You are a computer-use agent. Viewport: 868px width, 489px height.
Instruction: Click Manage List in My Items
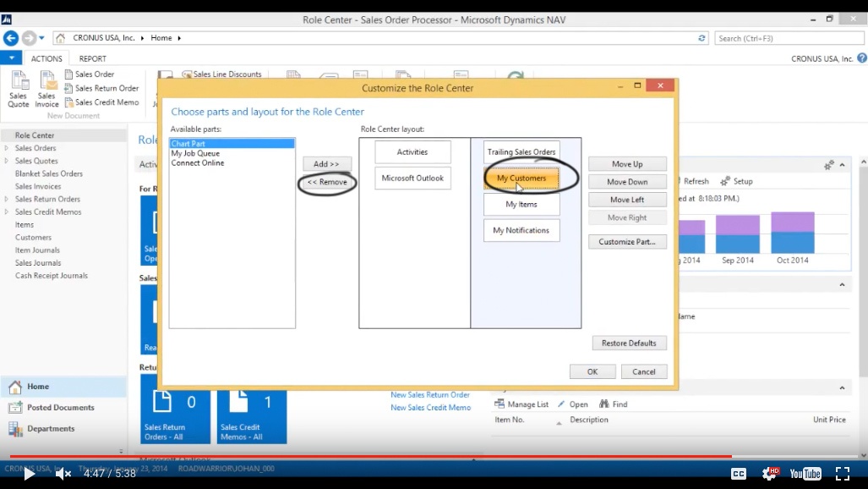(521, 404)
